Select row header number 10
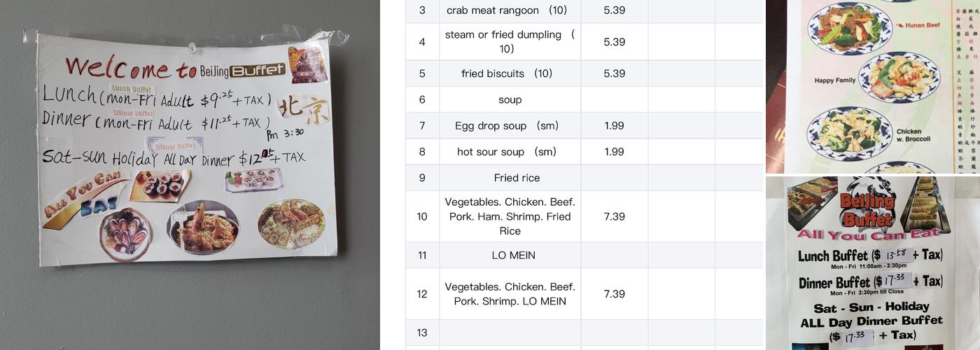This screenshot has width=980, height=350. pos(422,216)
